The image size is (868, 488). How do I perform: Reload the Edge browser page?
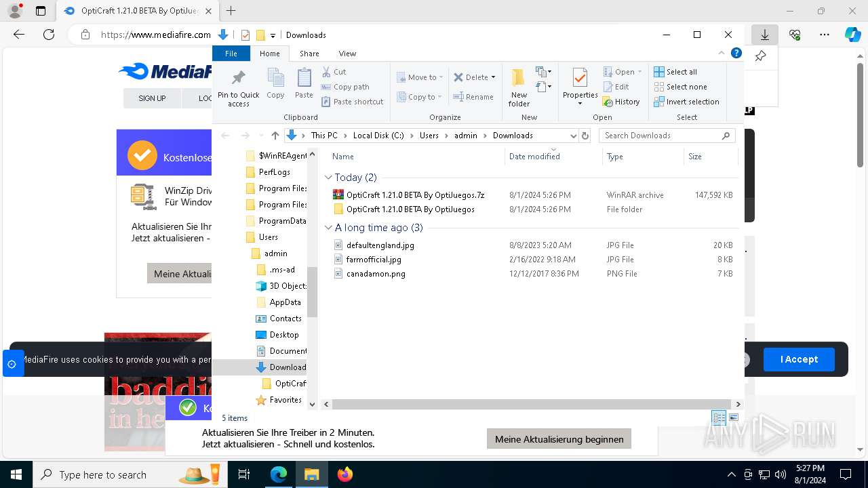[49, 35]
